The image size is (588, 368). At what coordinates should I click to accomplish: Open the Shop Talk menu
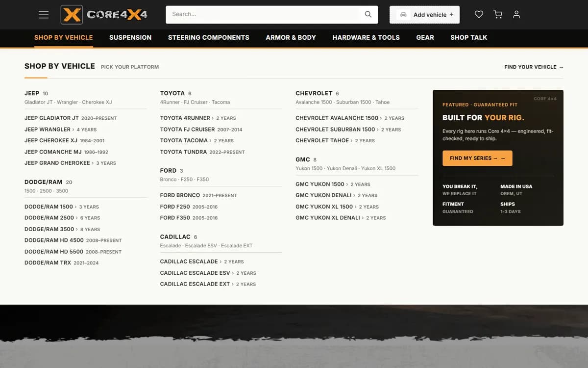[469, 37]
